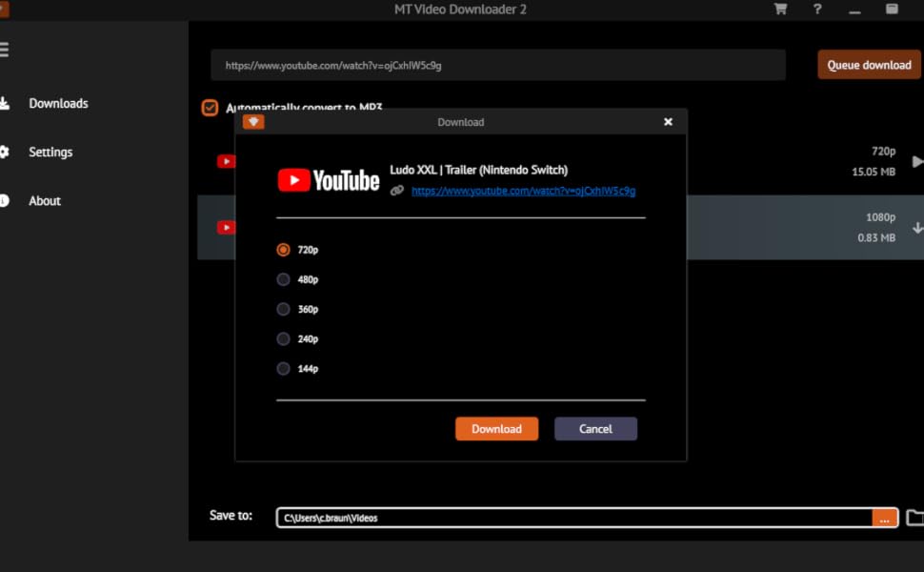
Task: Toggle Automatically convert to MP3
Action: (210, 108)
